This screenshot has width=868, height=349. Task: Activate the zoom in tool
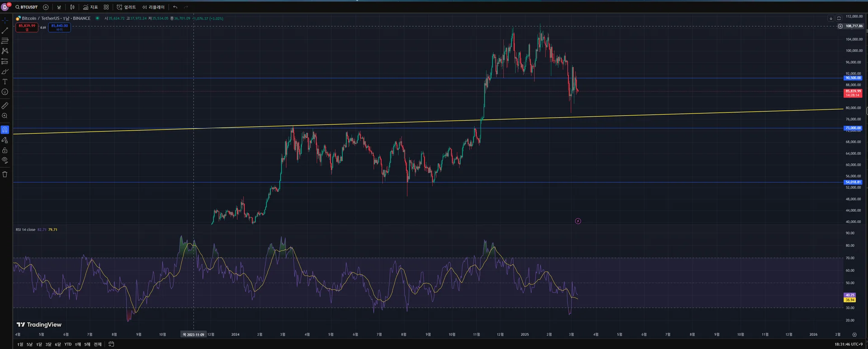[5, 116]
